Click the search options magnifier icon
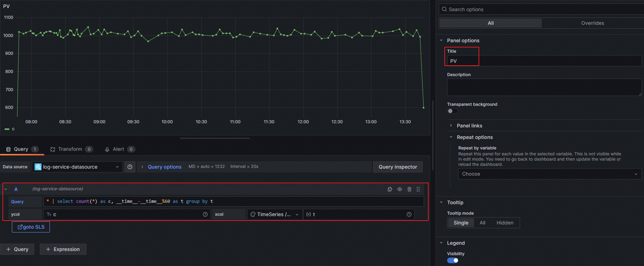 [x=444, y=9]
